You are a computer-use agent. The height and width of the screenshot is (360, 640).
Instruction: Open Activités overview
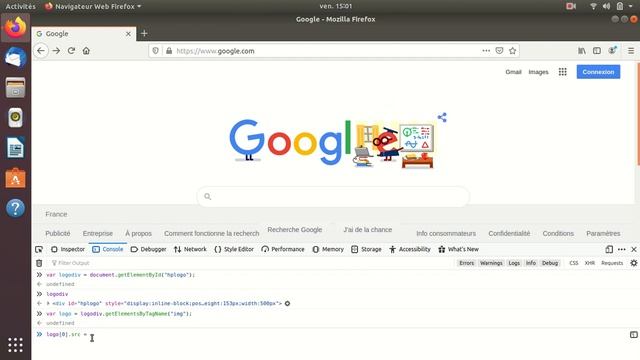tap(20, 6)
